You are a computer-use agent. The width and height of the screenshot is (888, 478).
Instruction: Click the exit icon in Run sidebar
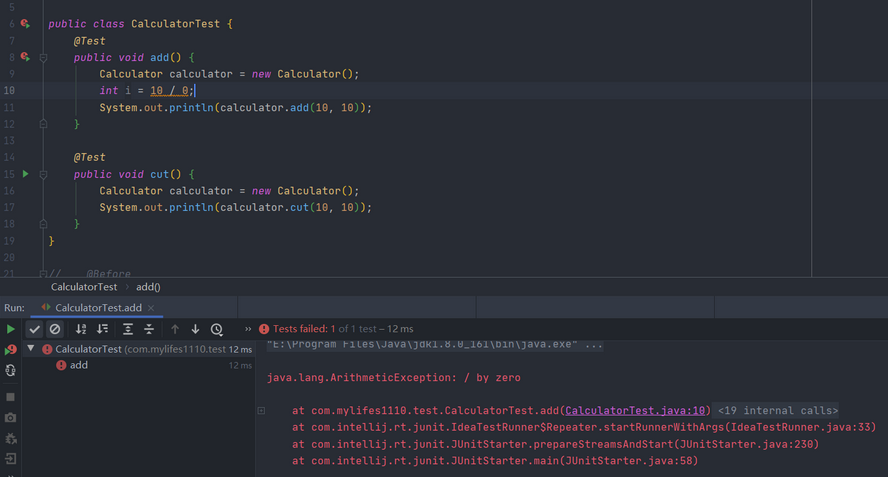(x=10, y=459)
